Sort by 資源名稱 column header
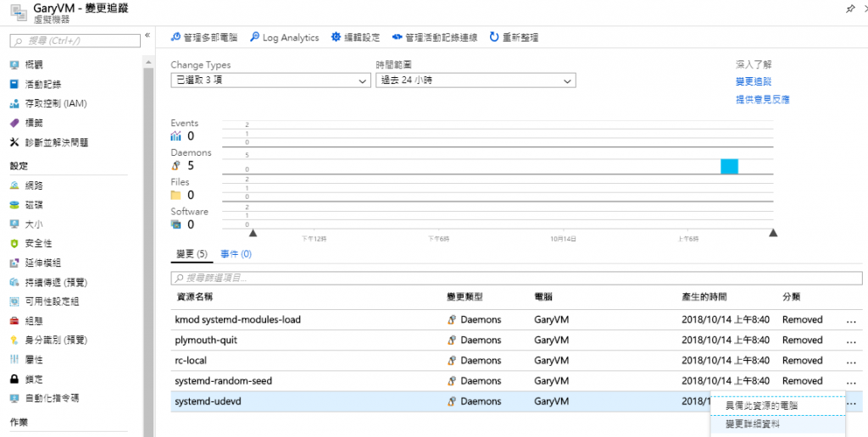 coord(194,296)
